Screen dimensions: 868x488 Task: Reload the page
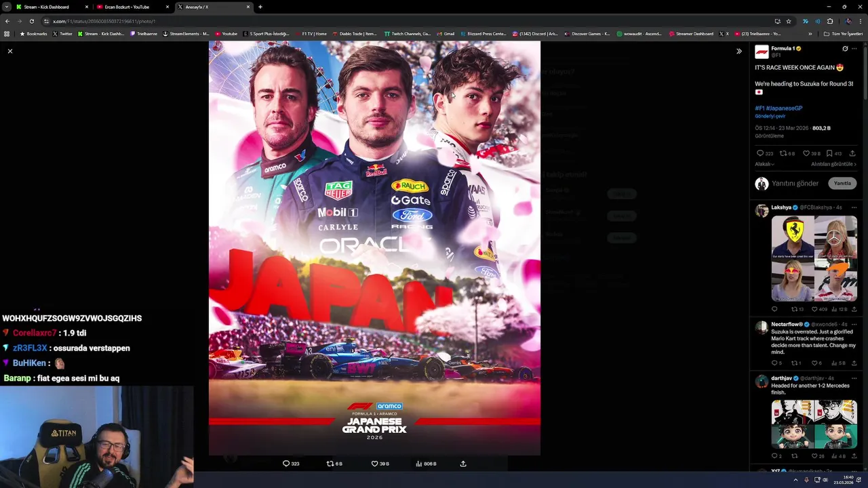tap(31, 21)
